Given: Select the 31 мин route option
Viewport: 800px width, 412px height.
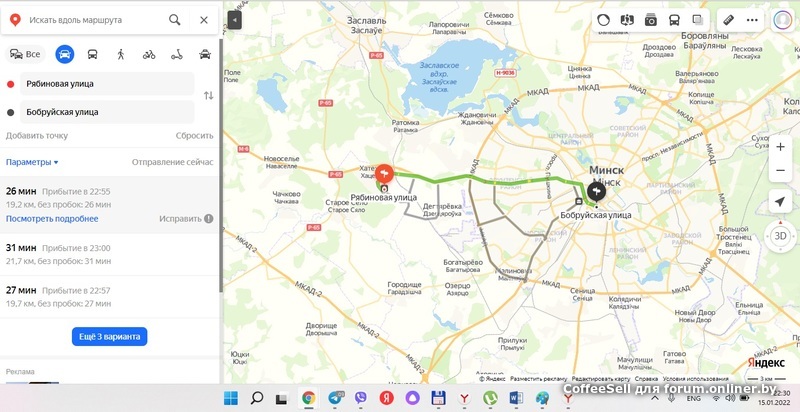Looking at the screenshot, I should [108, 254].
